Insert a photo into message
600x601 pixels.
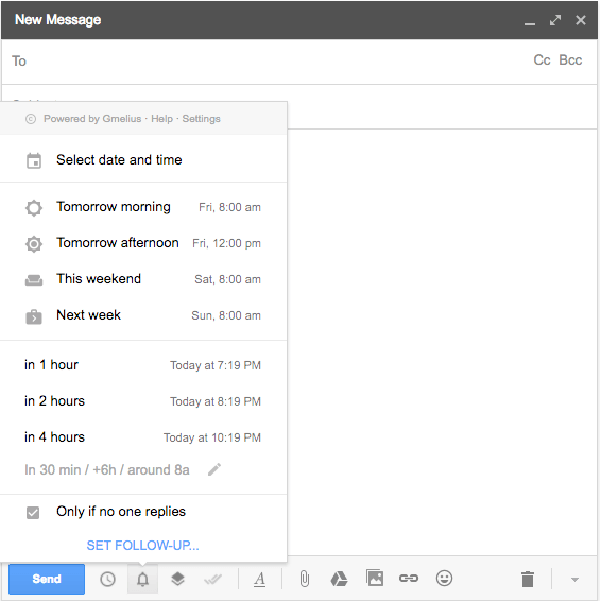point(374,579)
